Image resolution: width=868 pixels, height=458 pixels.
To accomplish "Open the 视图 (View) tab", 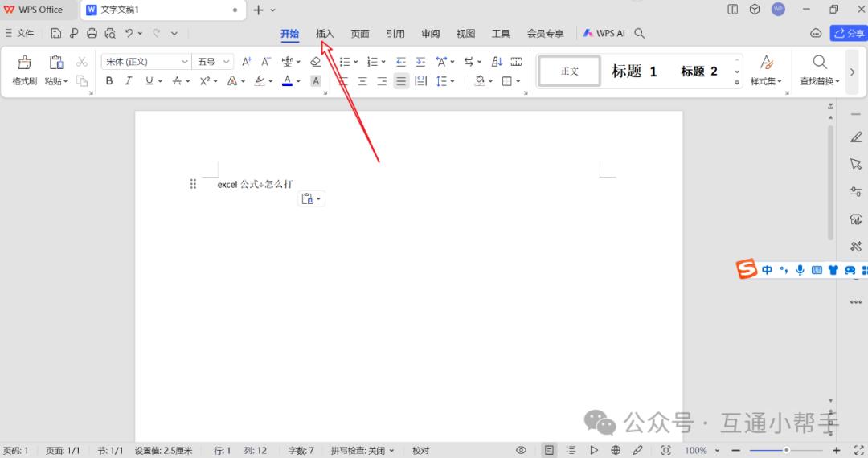I will tap(465, 33).
